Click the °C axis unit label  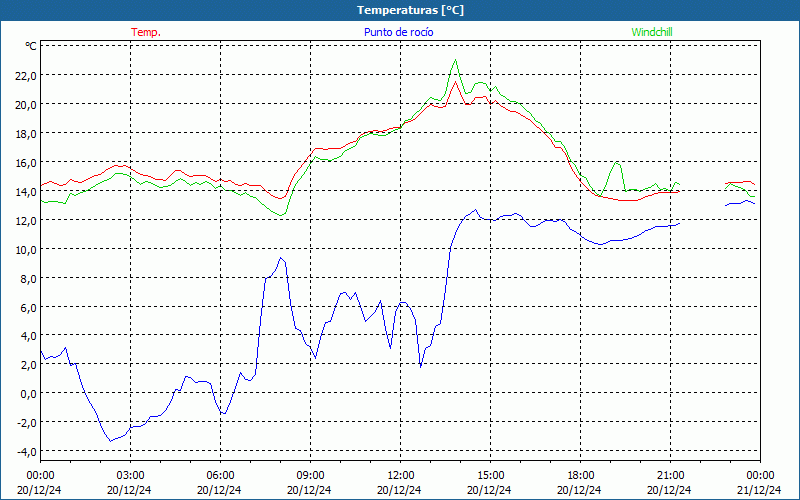click(x=31, y=46)
